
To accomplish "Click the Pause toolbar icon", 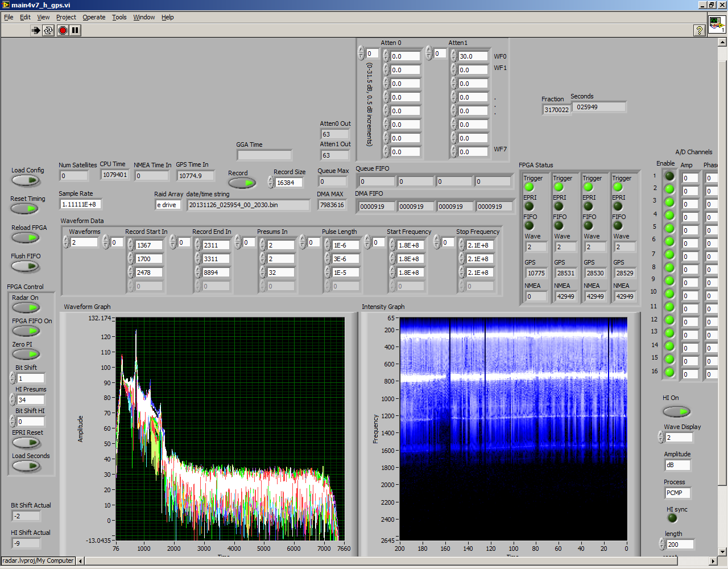I will pos(76,30).
